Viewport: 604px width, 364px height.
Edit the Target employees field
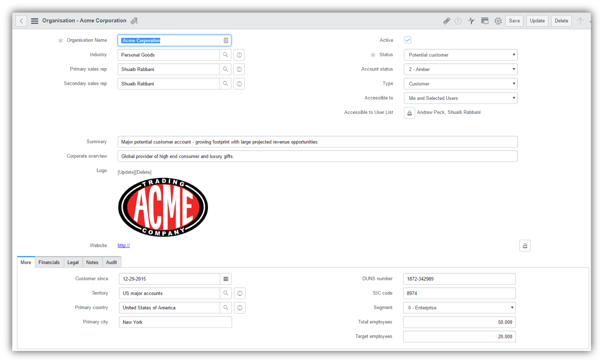459,336
